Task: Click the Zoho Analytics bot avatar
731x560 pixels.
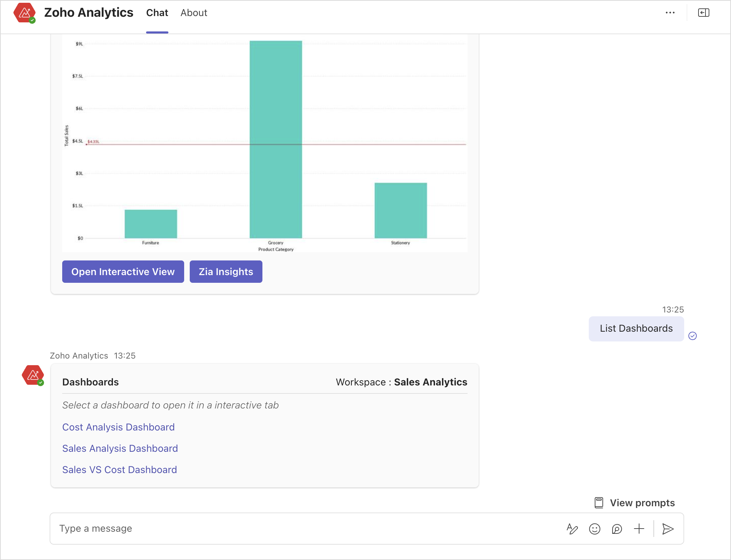Action: (33, 375)
